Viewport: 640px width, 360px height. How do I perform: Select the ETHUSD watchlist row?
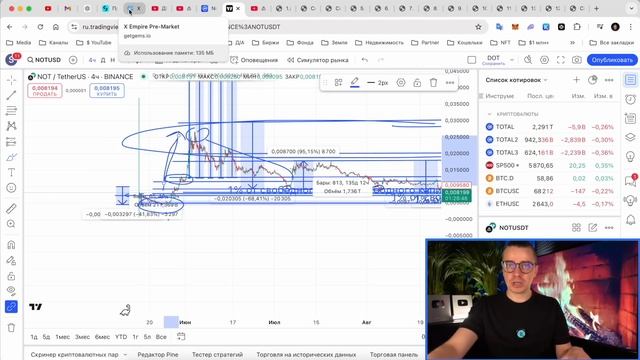pyautogui.click(x=549, y=204)
